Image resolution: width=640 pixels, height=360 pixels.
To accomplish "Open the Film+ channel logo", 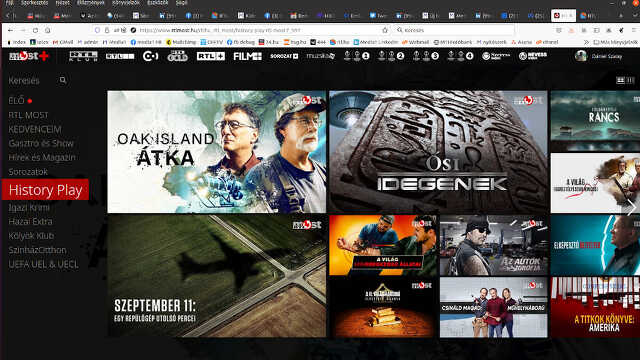I will [x=247, y=56].
